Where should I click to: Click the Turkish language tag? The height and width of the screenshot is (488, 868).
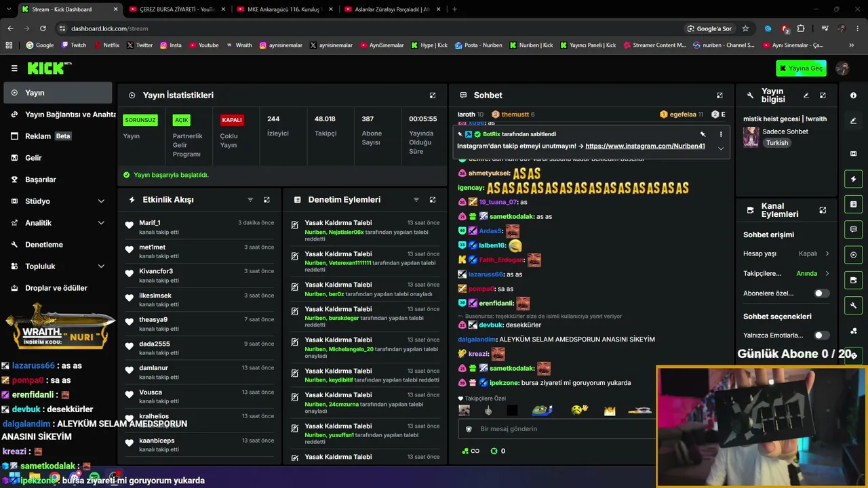777,143
